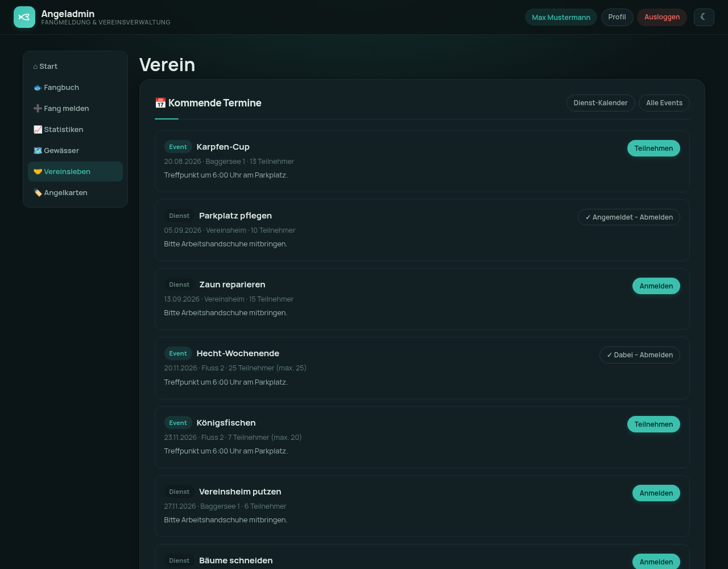Click '23.11.2026 · Fluss 2 · 7 Teilnehmer (max. 20)'
The image size is (728, 569).
[x=233, y=438]
